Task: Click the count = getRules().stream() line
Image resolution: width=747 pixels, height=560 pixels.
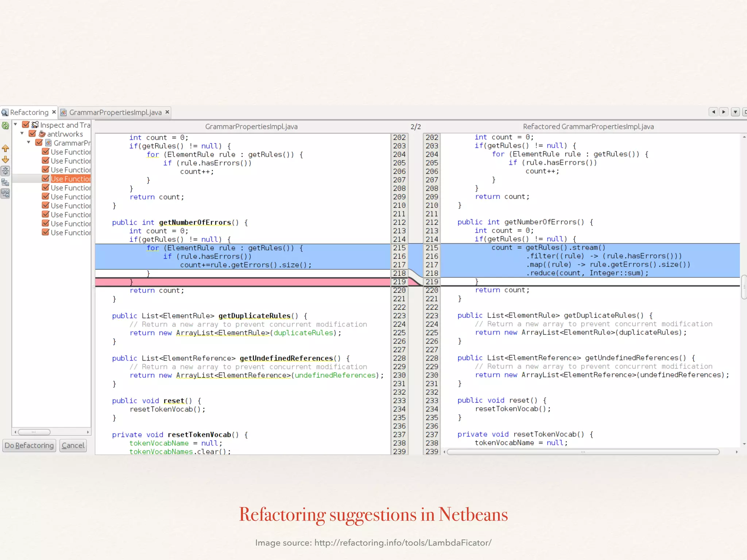Action: click(x=548, y=248)
